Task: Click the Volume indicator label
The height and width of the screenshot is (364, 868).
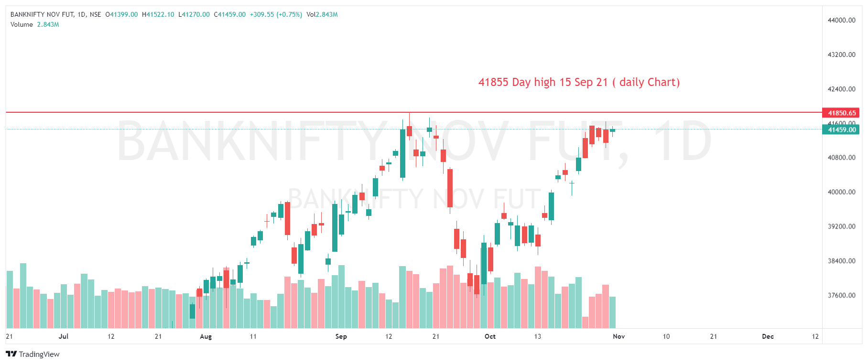Action: 22,24
